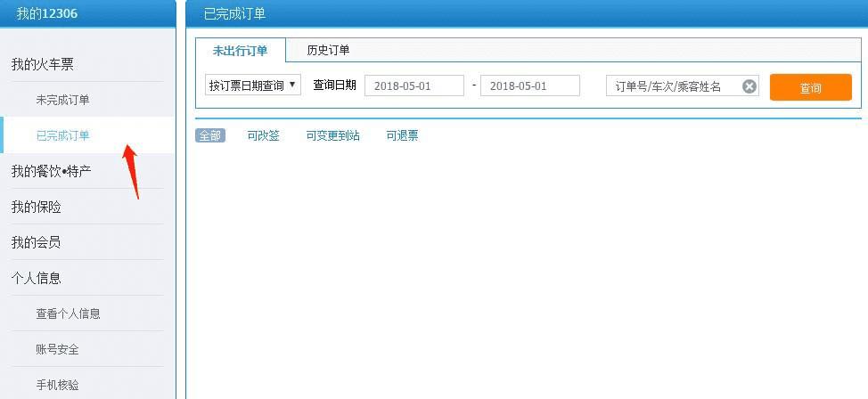Open the 按订票日期查询 dropdown
The image size is (868, 399).
(253, 85)
